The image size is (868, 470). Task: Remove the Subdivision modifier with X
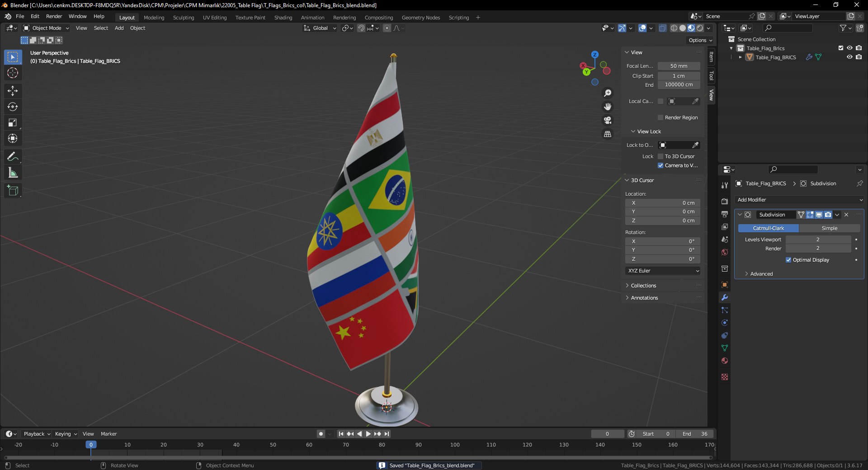coord(846,215)
